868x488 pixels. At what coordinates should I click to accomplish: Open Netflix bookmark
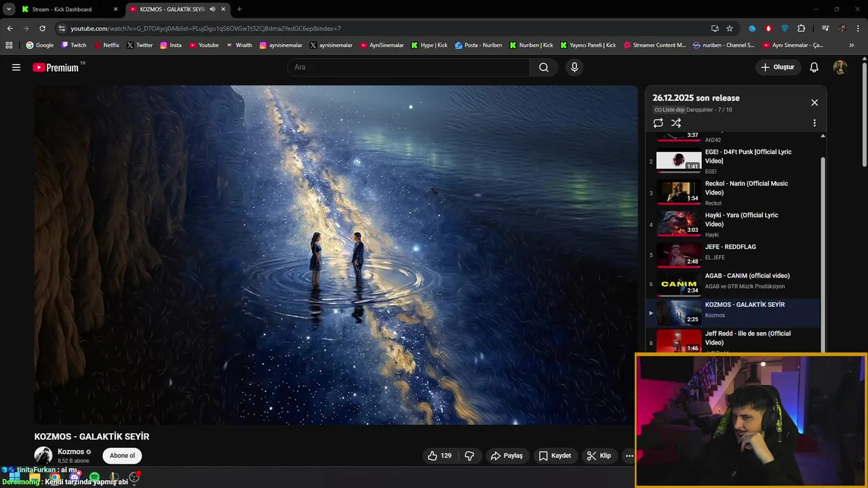click(106, 45)
